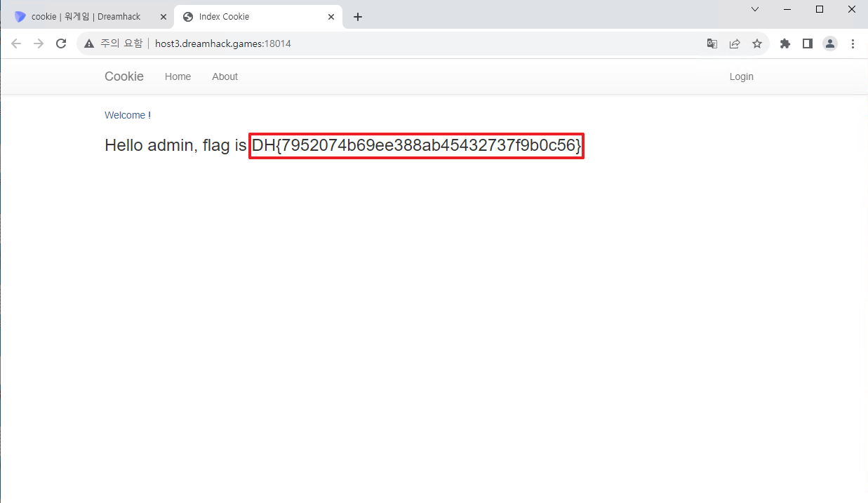Image resolution: width=868 pixels, height=503 pixels.
Task: Close the Dreamhack cookie tab
Action: [x=163, y=17]
